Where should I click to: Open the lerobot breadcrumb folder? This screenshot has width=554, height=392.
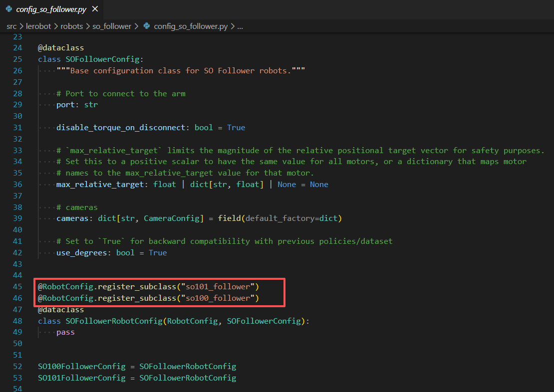(x=38, y=26)
